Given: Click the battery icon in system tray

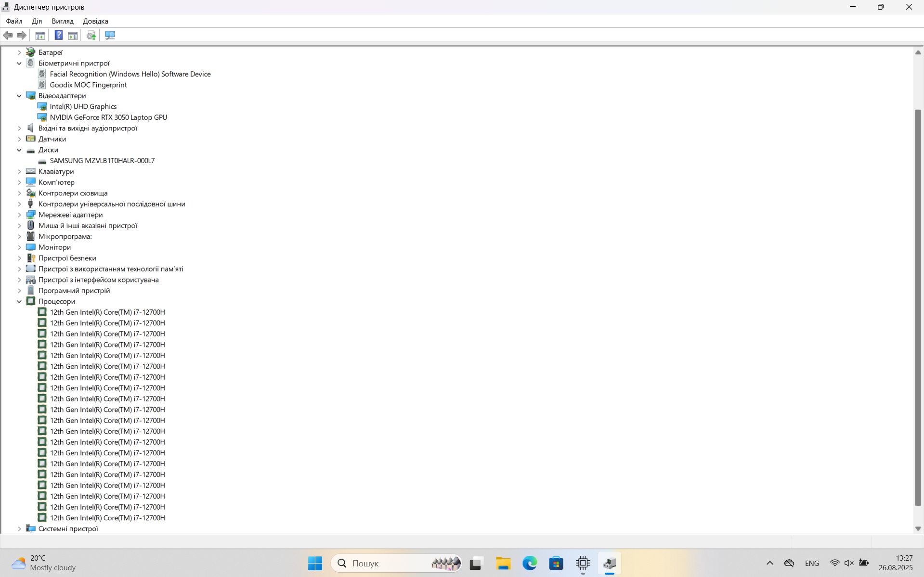Looking at the screenshot, I should pyautogui.click(x=864, y=563).
